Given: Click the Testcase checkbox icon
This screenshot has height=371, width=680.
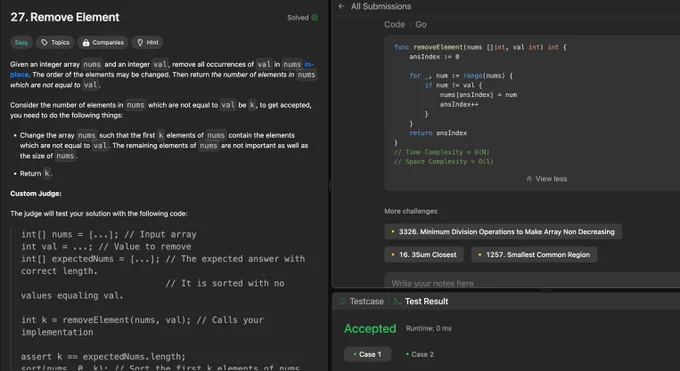Looking at the screenshot, I should 343,301.
